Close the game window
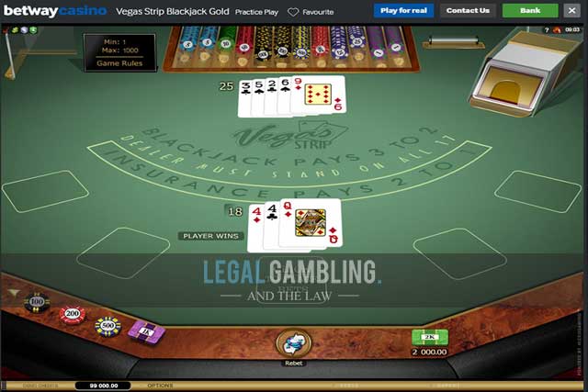 click(x=571, y=10)
